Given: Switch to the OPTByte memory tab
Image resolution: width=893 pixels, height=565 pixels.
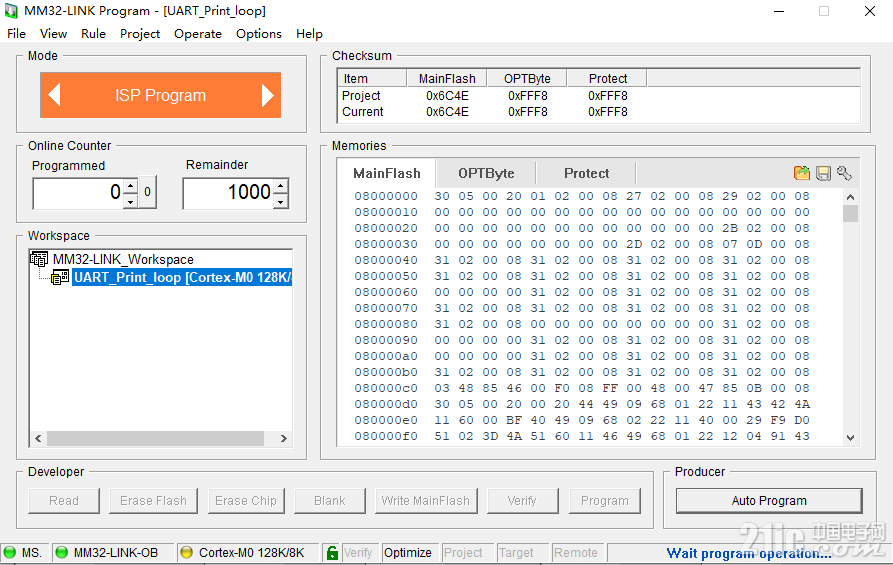Looking at the screenshot, I should tap(486, 173).
